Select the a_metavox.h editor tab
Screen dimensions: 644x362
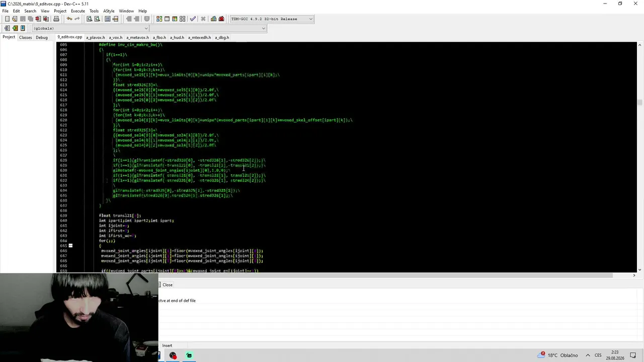click(137, 37)
